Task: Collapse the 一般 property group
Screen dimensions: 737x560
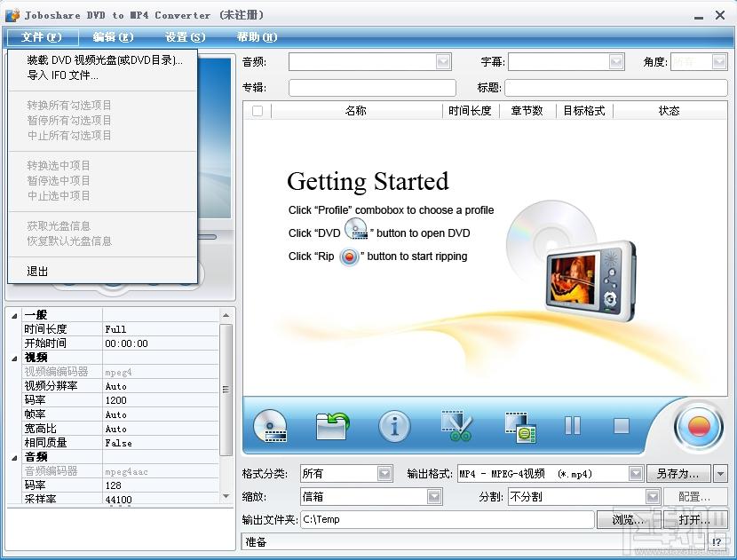Action: 14,316
